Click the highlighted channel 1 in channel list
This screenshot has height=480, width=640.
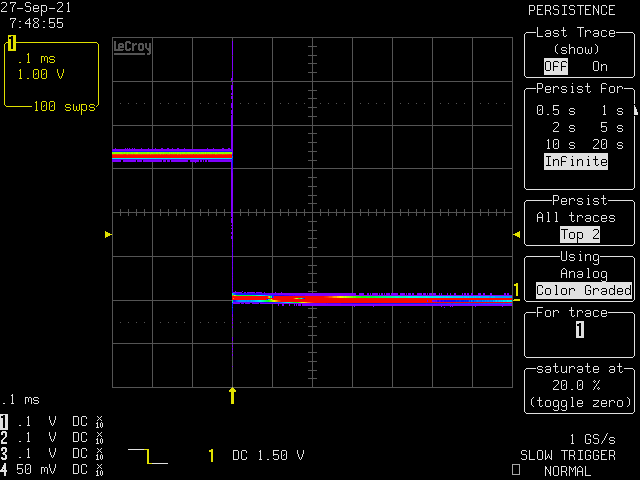[x=6, y=421]
